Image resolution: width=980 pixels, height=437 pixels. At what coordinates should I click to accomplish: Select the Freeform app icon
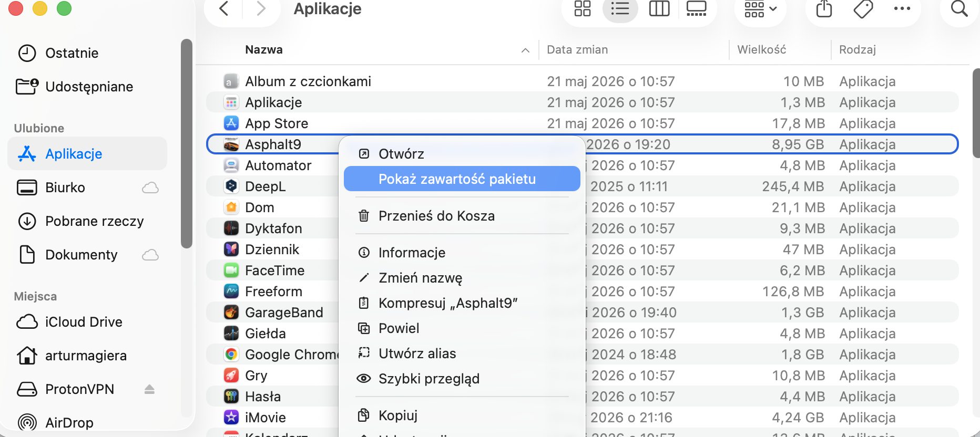231,292
